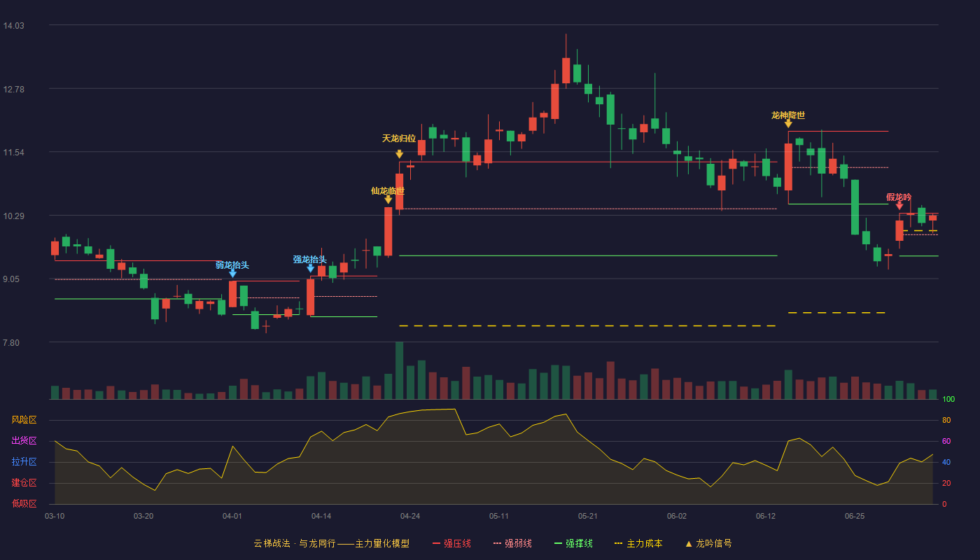Click the 03-10 date label
980x560 pixels.
(x=55, y=516)
